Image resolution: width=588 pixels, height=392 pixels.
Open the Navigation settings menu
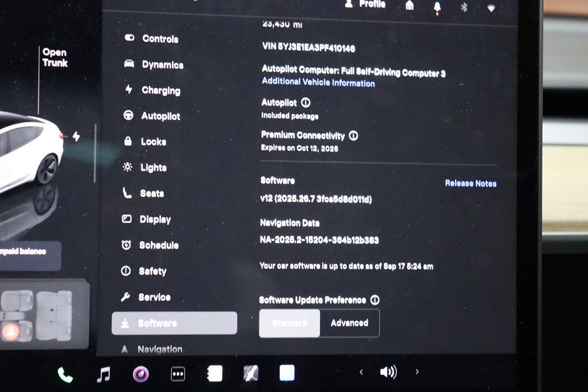(150, 349)
